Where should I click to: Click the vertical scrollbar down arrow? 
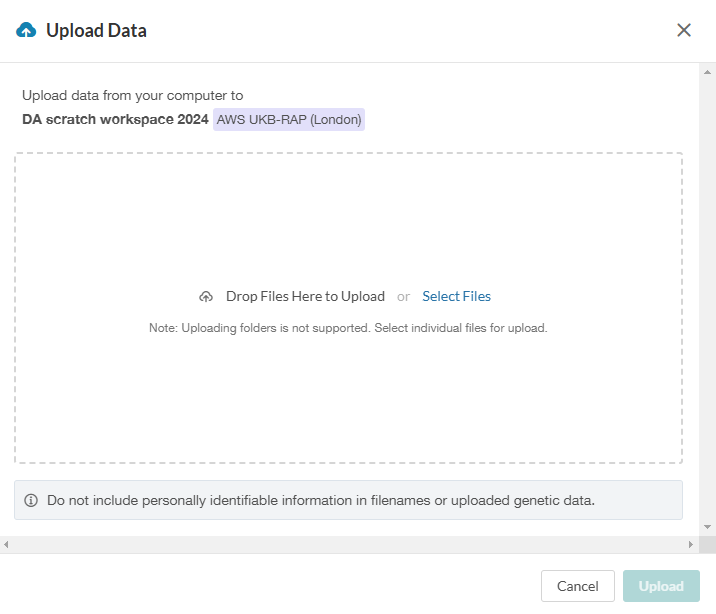pyautogui.click(x=707, y=527)
